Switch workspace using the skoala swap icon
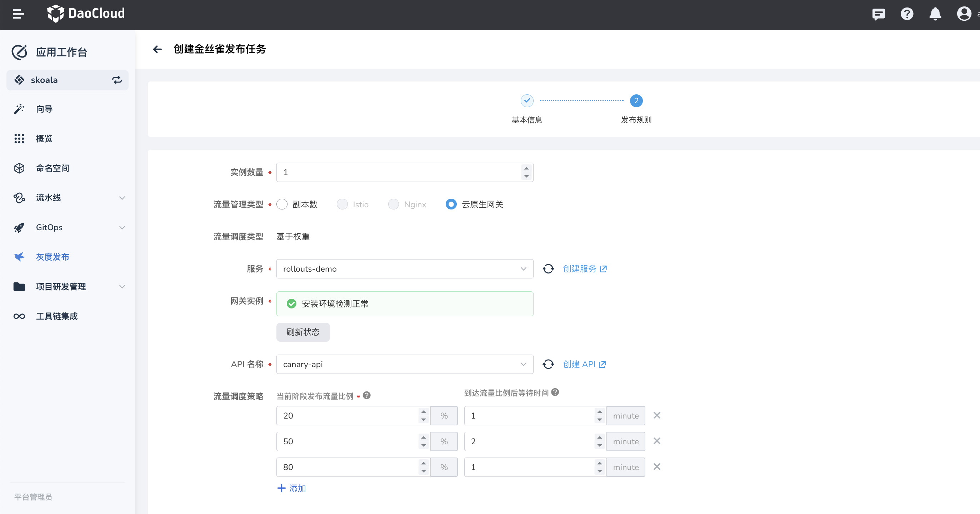The image size is (980, 514). (x=117, y=80)
